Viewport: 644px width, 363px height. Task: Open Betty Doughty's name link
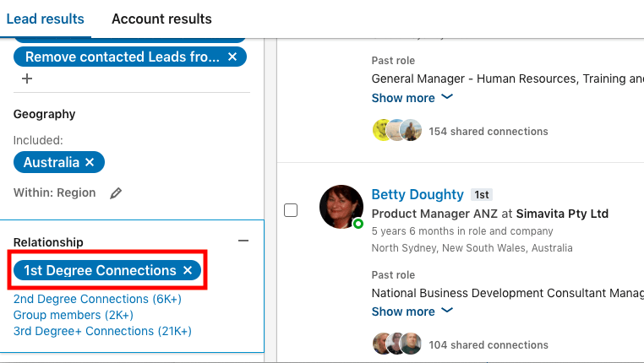pos(418,194)
